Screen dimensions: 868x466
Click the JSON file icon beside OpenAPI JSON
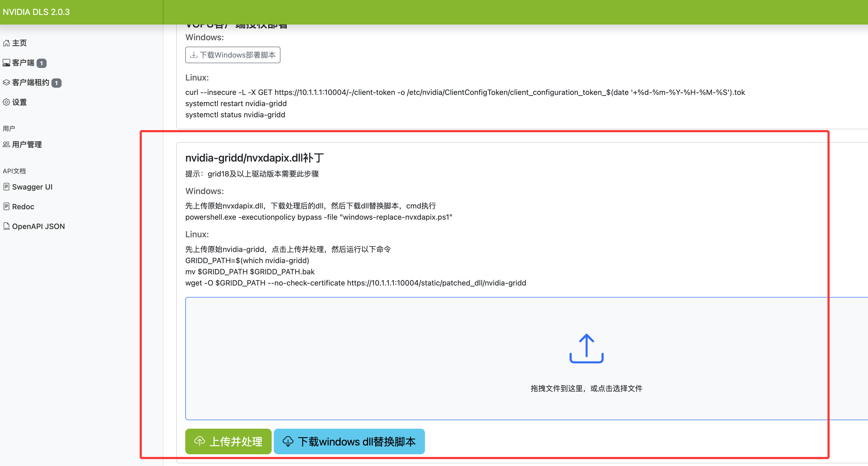point(6,226)
